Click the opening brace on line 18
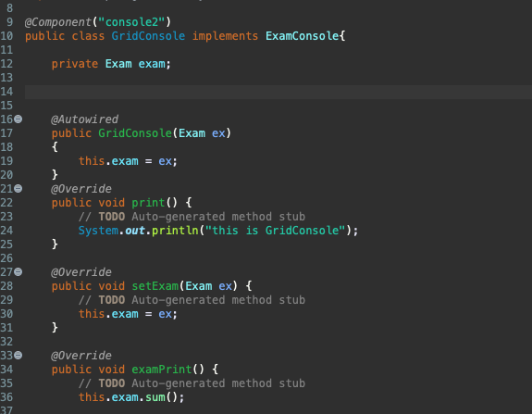 tap(55, 147)
